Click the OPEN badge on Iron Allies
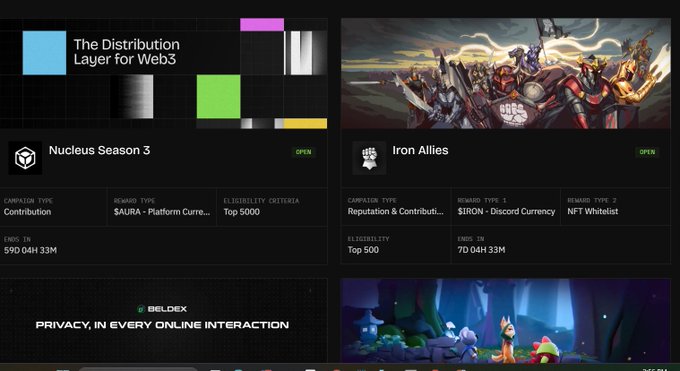Screen dimensions: 680x371 coord(647,152)
